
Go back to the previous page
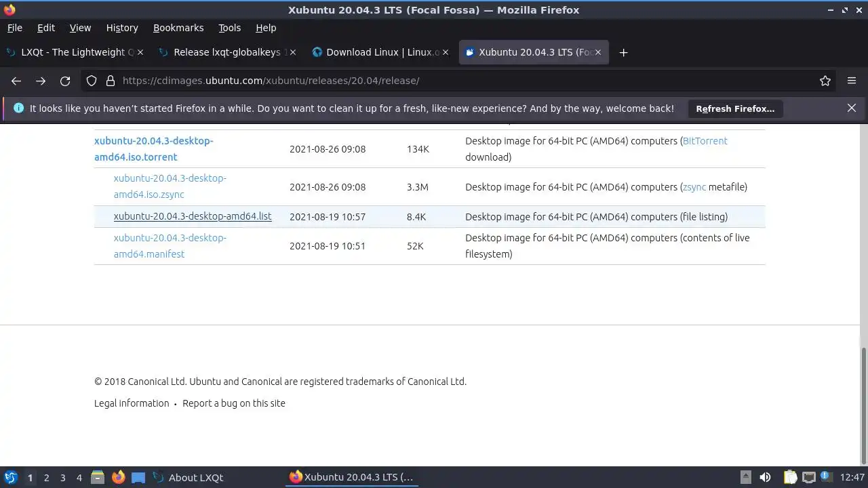(16, 81)
